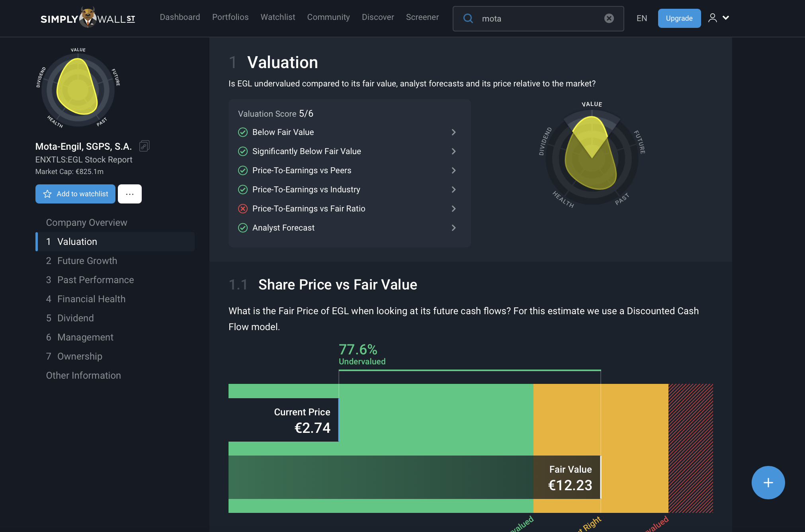Image resolution: width=805 pixels, height=532 pixels.
Task: Click the green check for Below Fair Value
Action: click(x=243, y=132)
